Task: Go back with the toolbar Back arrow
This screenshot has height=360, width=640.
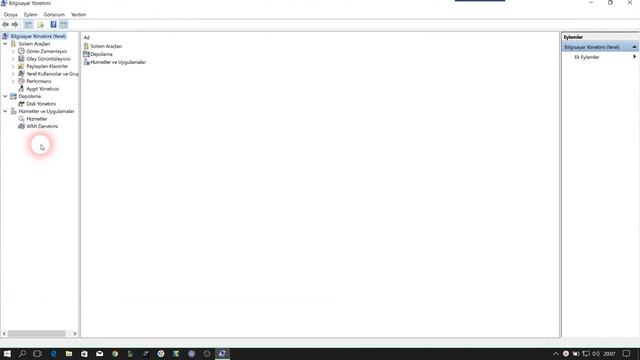Action: (x=5, y=24)
